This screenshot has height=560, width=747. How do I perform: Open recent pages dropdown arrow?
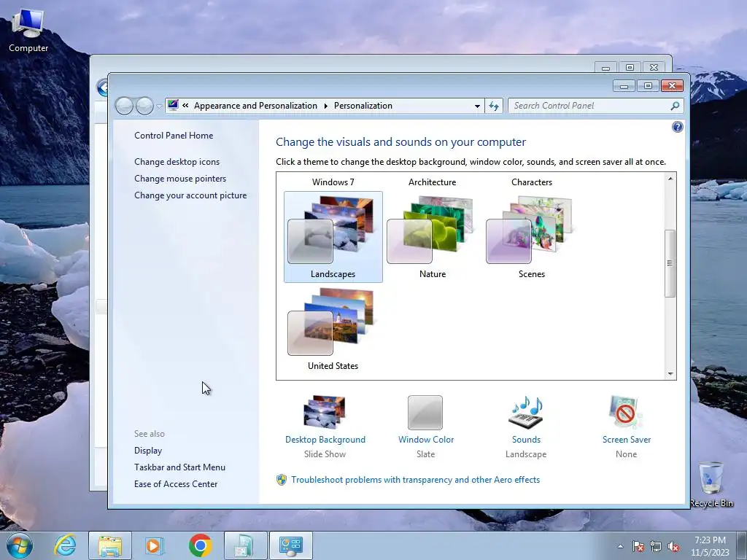click(x=159, y=106)
